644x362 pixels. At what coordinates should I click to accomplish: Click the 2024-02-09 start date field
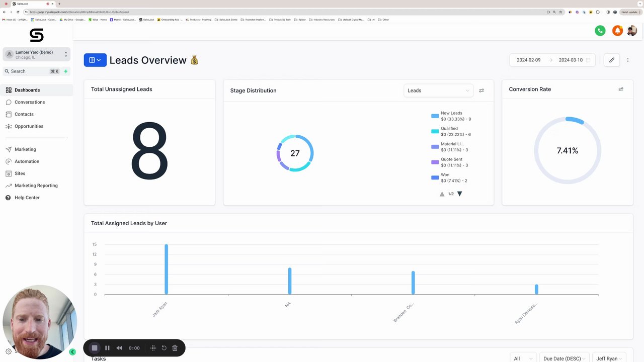529,60
